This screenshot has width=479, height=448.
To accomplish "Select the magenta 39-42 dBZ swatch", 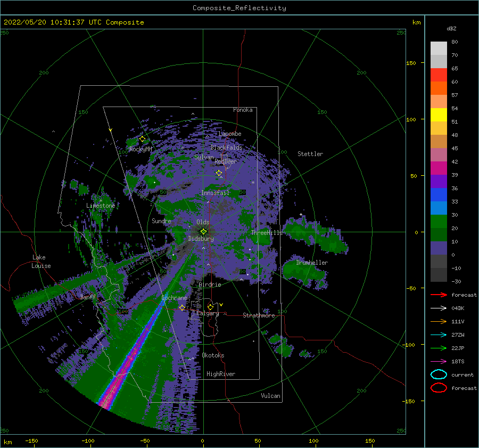I will click(439, 168).
